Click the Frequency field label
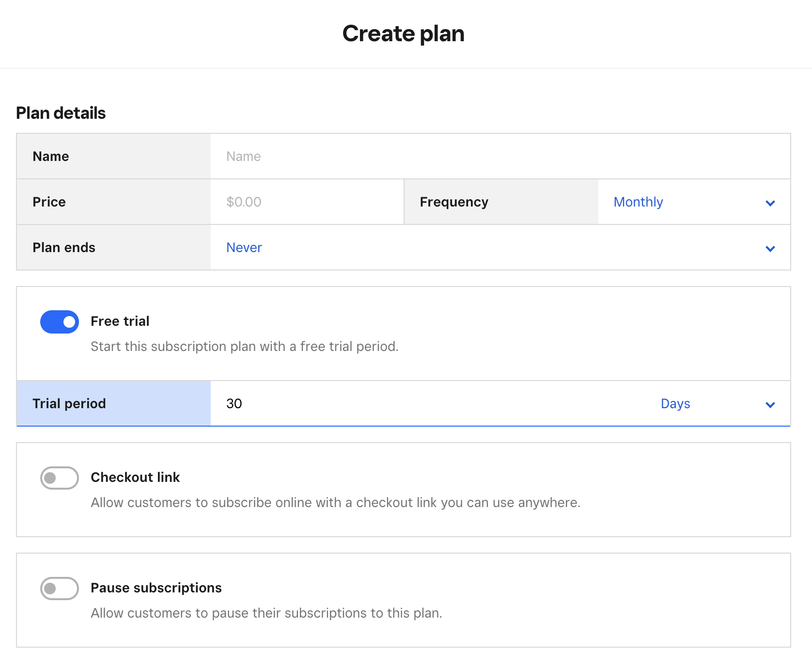Image resolution: width=812 pixels, height=669 pixels. [454, 202]
